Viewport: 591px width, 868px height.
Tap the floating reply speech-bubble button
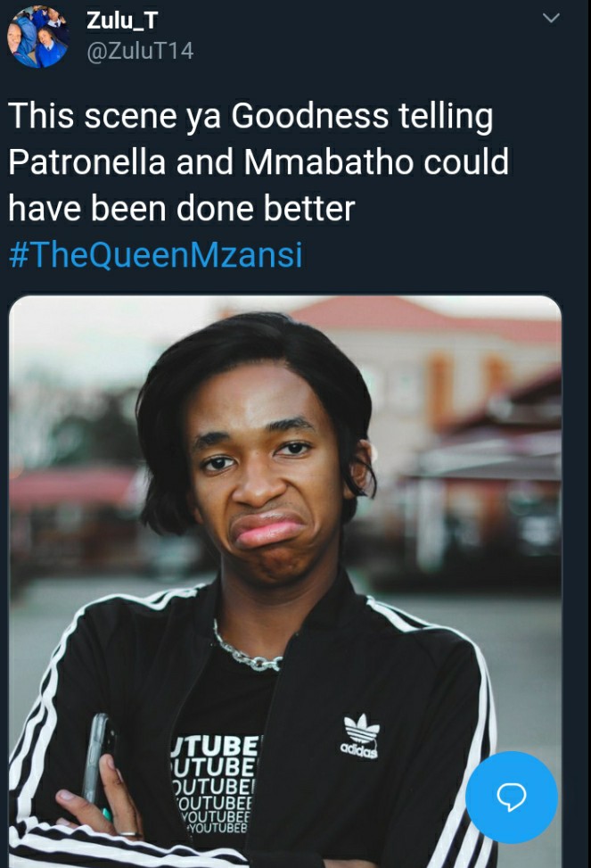512,797
